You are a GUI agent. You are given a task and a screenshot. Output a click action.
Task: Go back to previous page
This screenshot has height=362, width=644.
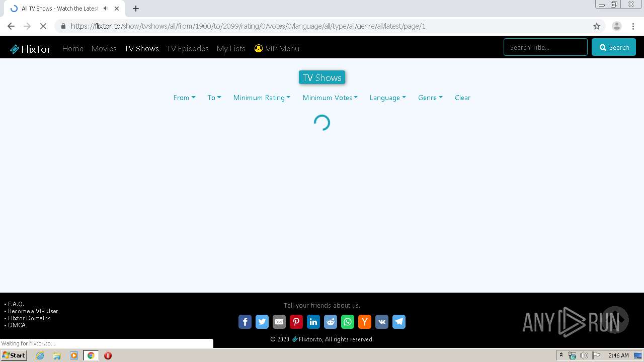11,26
